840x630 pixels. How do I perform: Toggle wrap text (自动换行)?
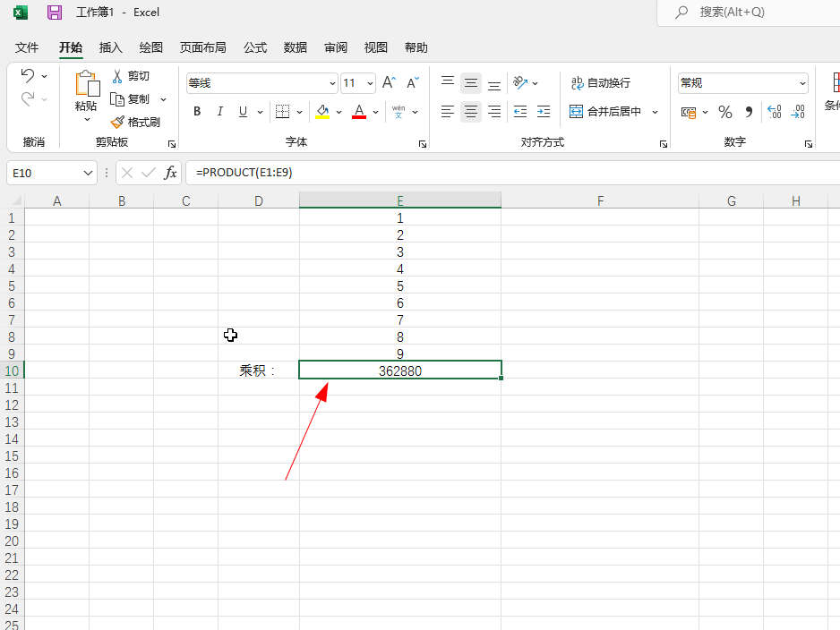(x=601, y=83)
